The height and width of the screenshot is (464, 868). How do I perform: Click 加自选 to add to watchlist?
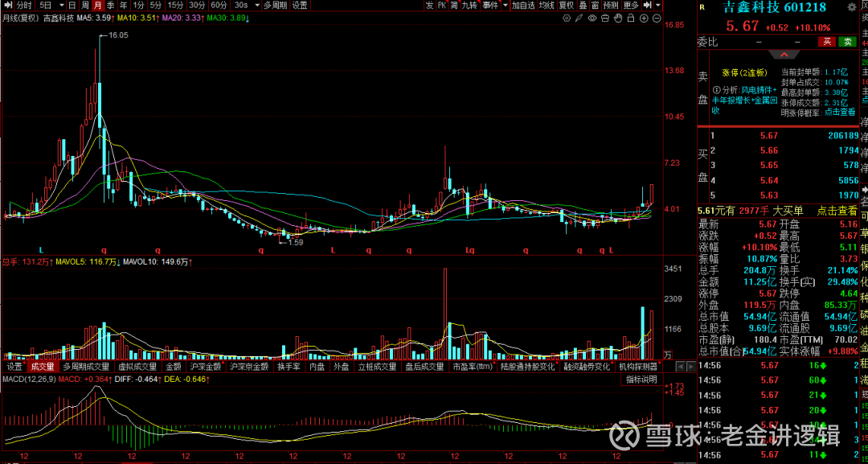coord(523,6)
